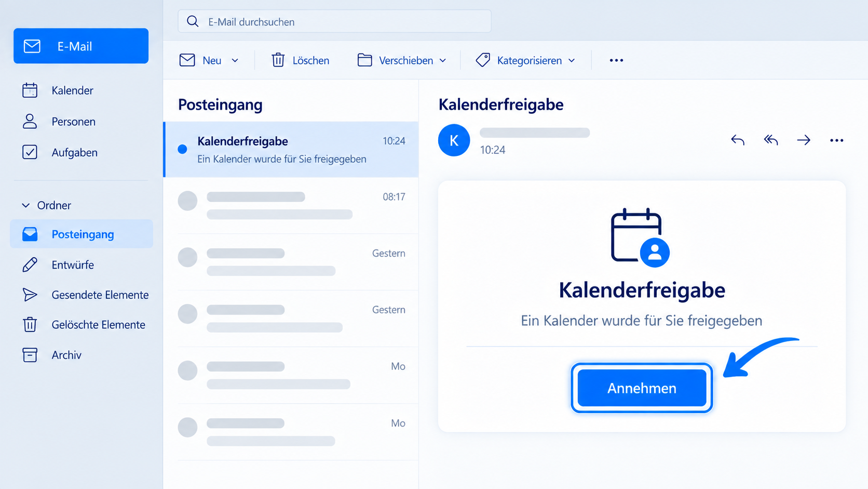Click the search magnifier icon
Image resolution: width=868 pixels, height=489 pixels.
pyautogui.click(x=193, y=21)
